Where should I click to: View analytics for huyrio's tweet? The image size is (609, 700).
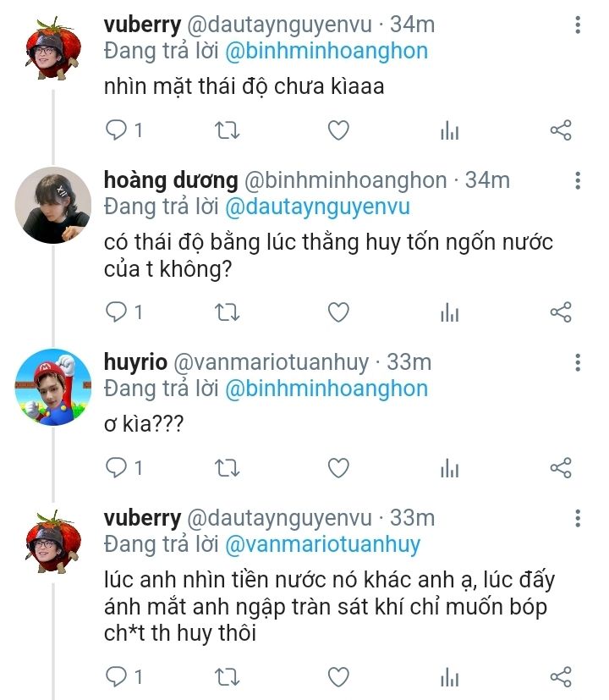click(449, 467)
